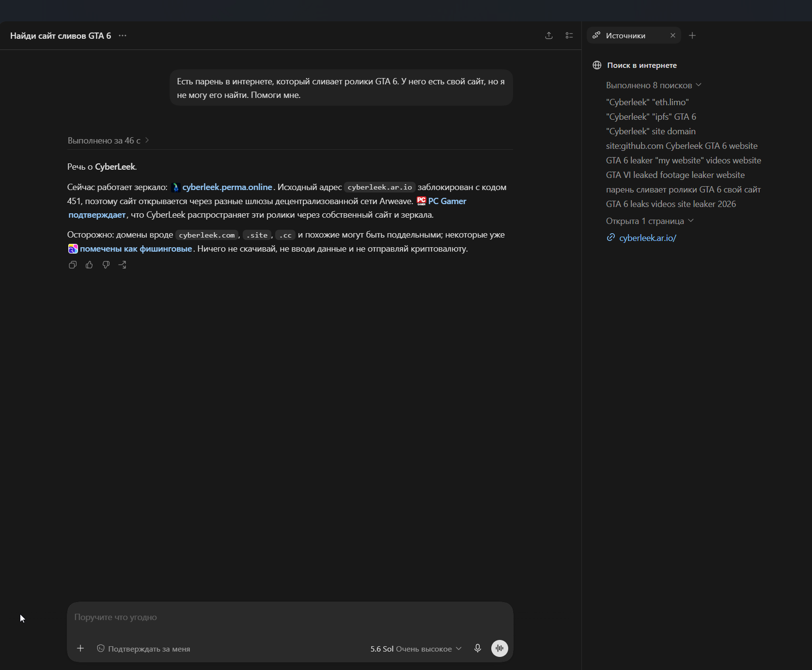812x670 pixels.
Task: Open the 5.6 Sol Очень высокое model dropdown
Action: click(x=416, y=649)
